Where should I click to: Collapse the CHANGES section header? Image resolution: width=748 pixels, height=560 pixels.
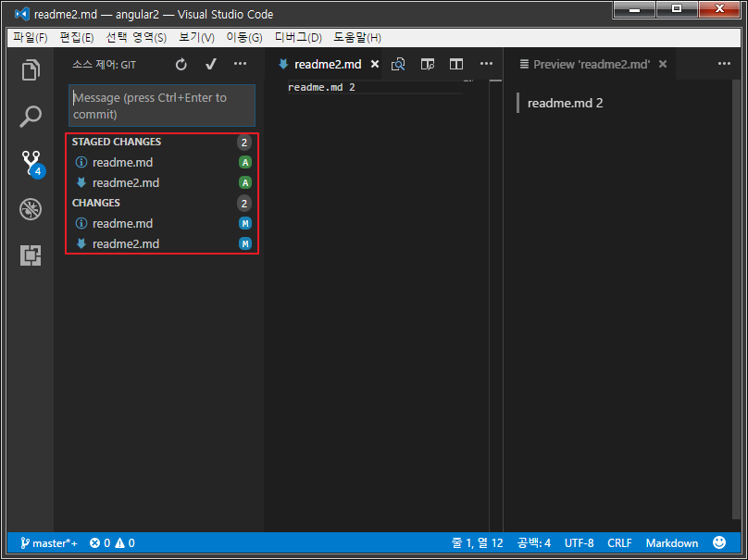[96, 203]
